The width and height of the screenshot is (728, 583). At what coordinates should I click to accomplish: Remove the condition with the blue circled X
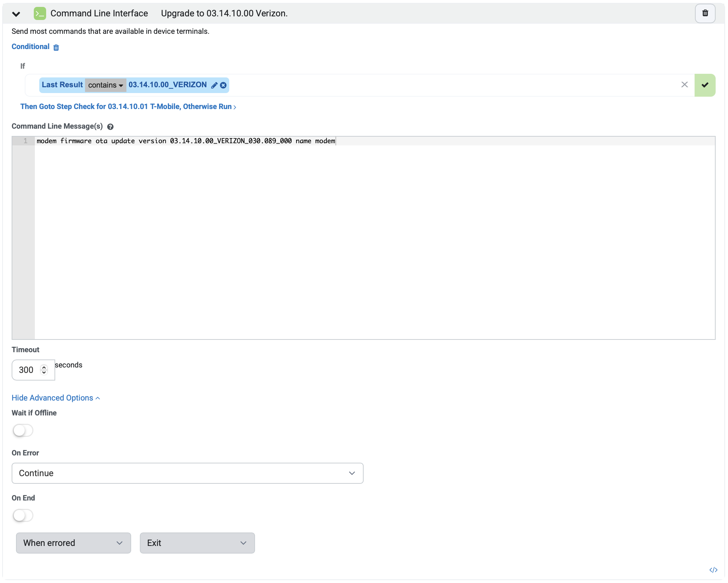[223, 85]
